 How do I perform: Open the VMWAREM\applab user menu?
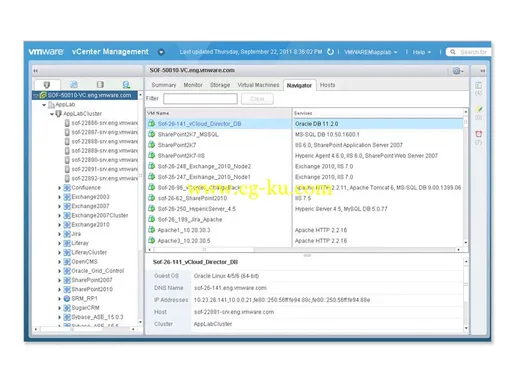pyautogui.click(x=370, y=52)
